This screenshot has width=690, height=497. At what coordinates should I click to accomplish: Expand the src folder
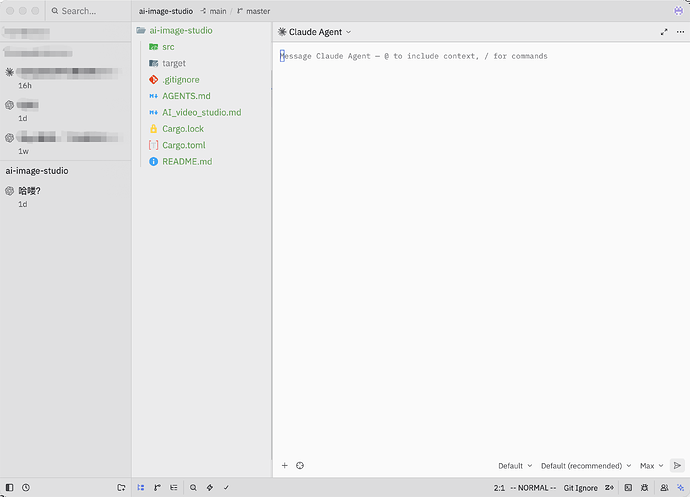point(168,47)
